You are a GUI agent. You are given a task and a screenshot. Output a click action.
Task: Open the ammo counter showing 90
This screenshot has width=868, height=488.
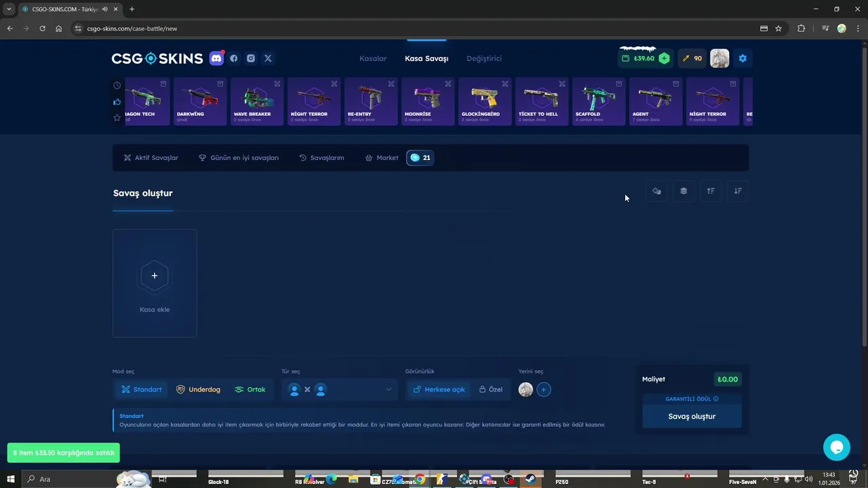(x=692, y=58)
